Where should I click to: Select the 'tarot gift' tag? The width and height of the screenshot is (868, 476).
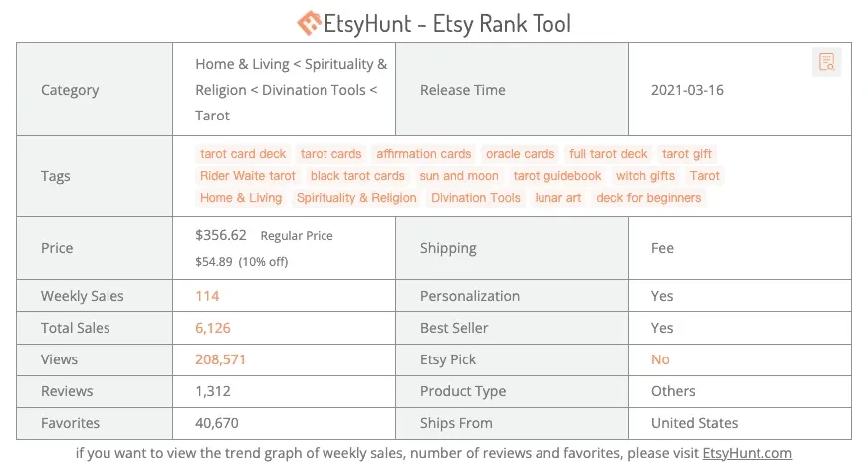pyautogui.click(x=687, y=154)
